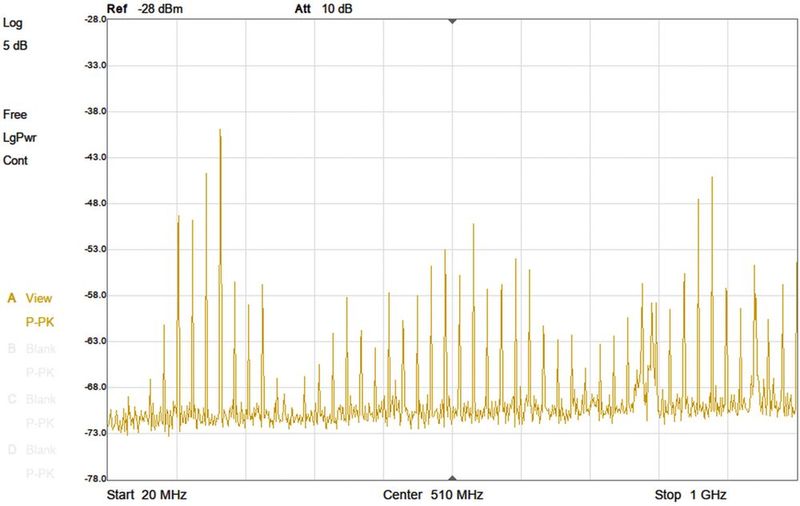Click the -33.0 axis value
Screen dimensions: 800x506
coord(95,65)
